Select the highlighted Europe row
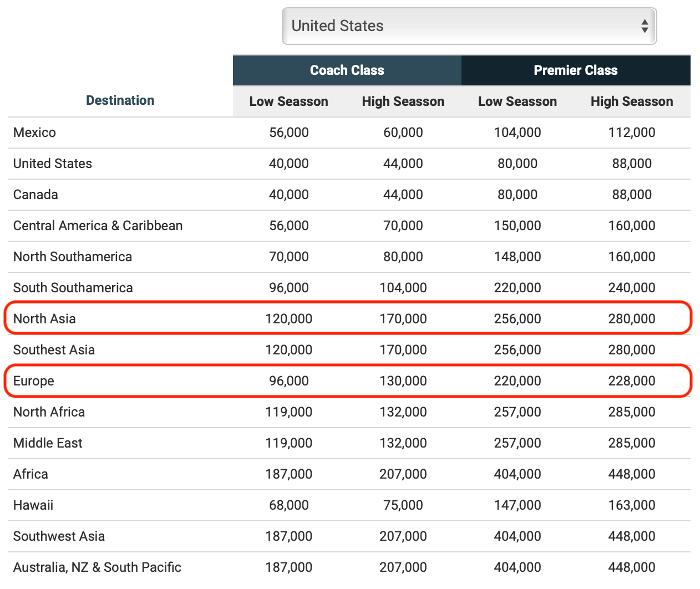The height and width of the screenshot is (589, 700). [x=34, y=381]
